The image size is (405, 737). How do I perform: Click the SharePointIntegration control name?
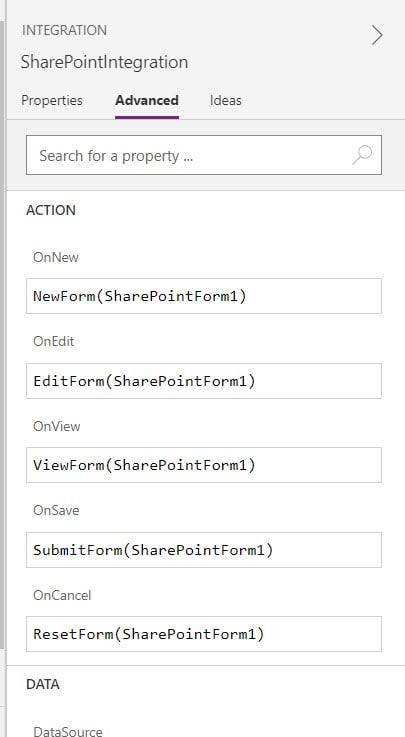coord(104,62)
